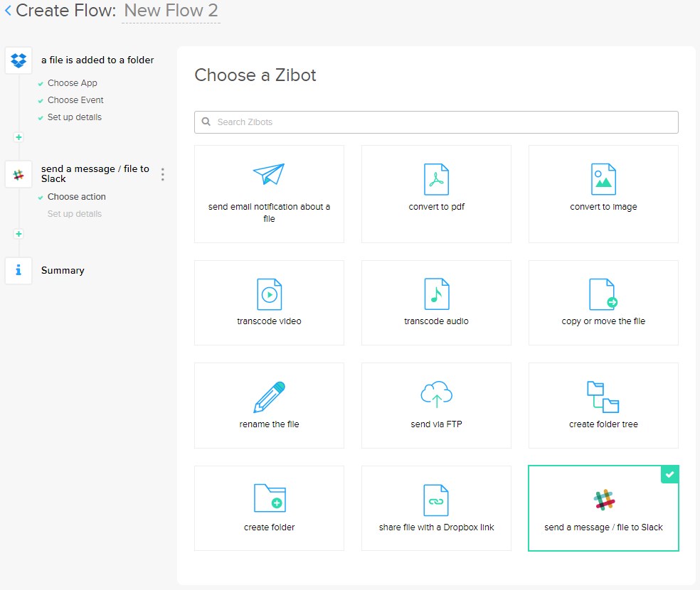Image resolution: width=700 pixels, height=590 pixels.
Task: Choose the send via FTP cloud icon
Action: coord(436,395)
